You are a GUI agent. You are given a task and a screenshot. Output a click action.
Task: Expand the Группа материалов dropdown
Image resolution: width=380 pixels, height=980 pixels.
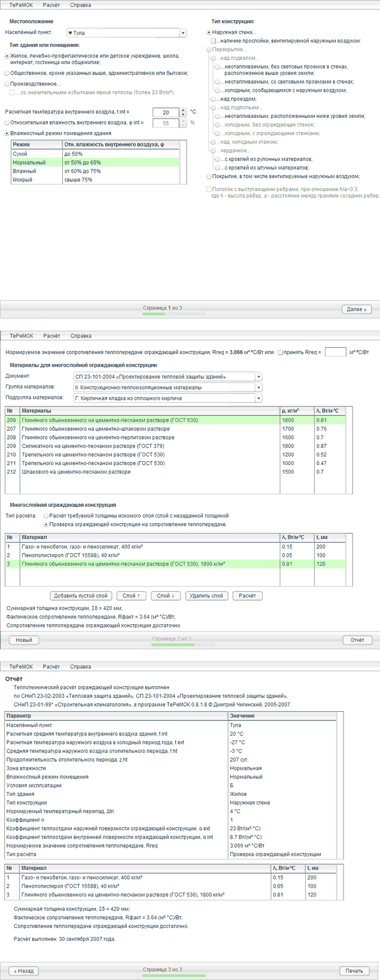click(258, 387)
